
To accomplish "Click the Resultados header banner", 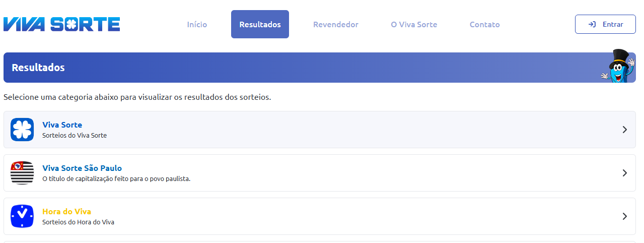I will [x=320, y=68].
